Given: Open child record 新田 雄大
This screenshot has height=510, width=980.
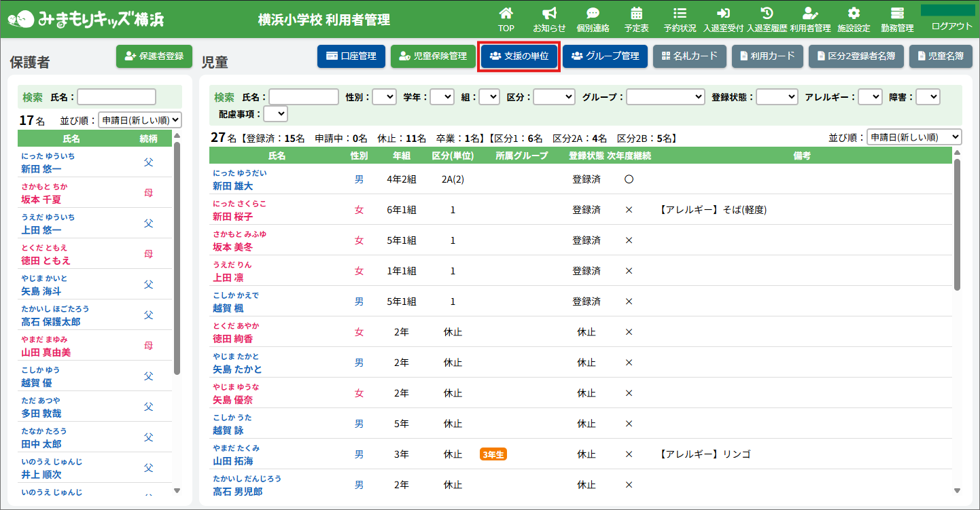Looking at the screenshot, I should tap(232, 185).
